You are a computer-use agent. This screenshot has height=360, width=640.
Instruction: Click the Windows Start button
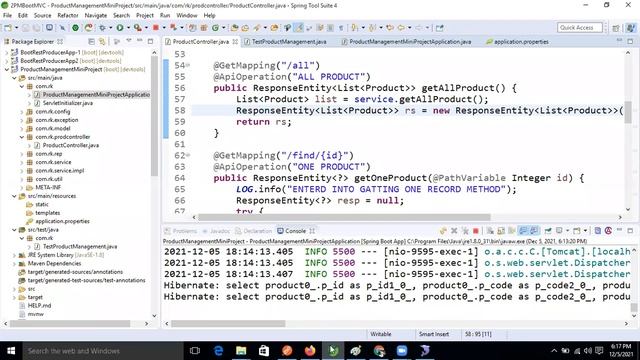11,351
